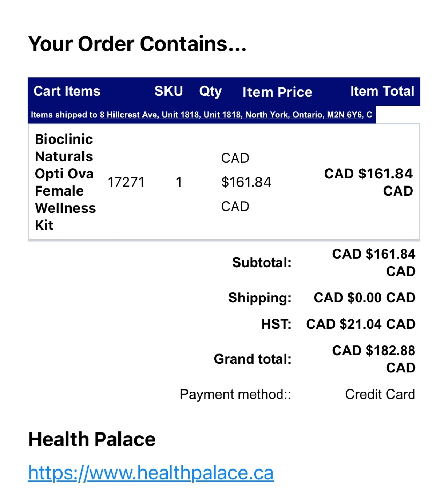The image size is (448, 503).
Task: Click the item total CAD $161.84
Action: [x=368, y=174]
